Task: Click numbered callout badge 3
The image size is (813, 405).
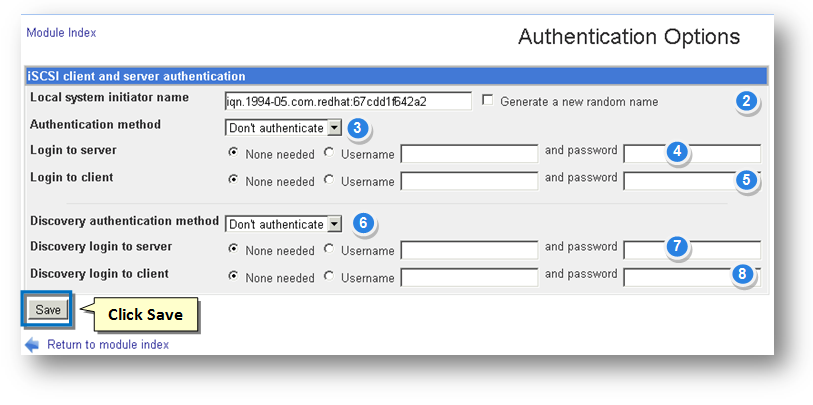Action: coord(359,128)
